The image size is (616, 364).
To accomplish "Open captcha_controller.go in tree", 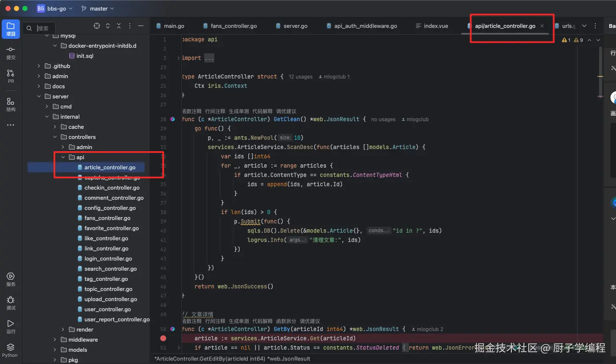I will 109,177.
